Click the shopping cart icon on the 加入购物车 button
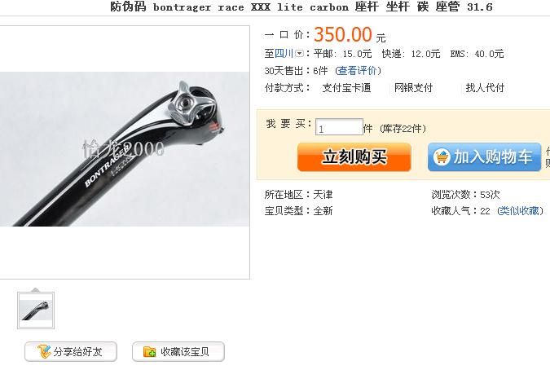 442,156
